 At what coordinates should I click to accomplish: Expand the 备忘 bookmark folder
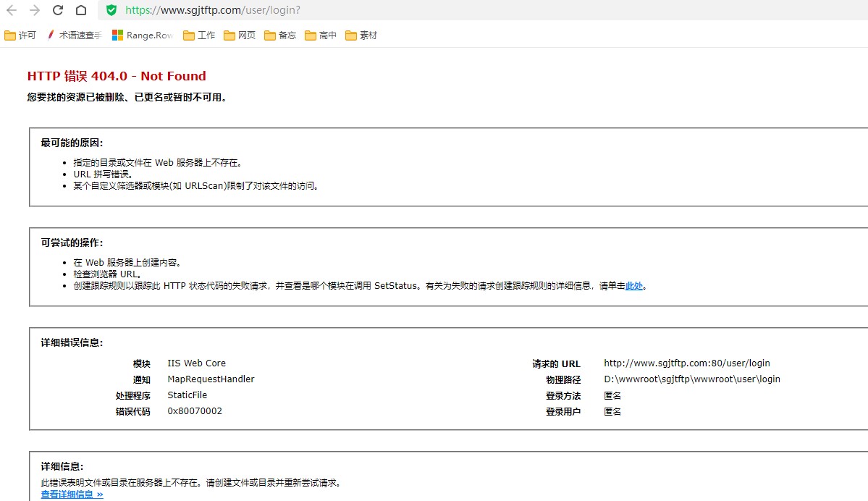(x=280, y=35)
